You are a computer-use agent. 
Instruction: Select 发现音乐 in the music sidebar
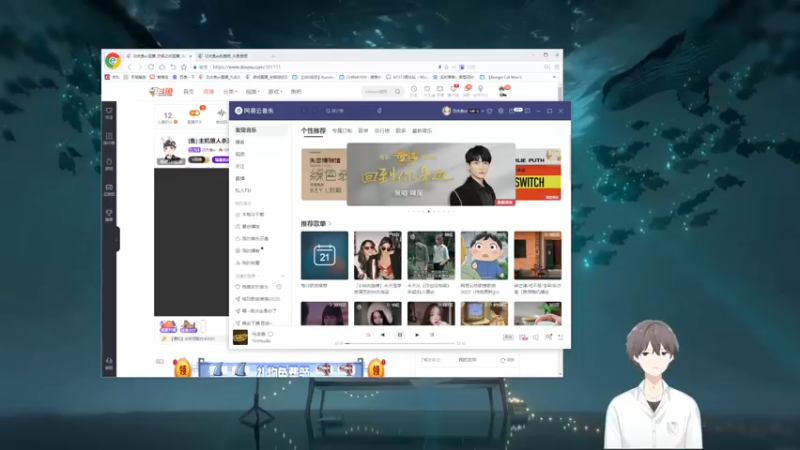(261, 130)
